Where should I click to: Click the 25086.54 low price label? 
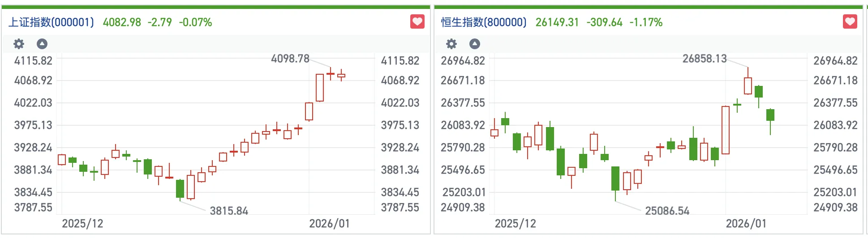click(667, 211)
